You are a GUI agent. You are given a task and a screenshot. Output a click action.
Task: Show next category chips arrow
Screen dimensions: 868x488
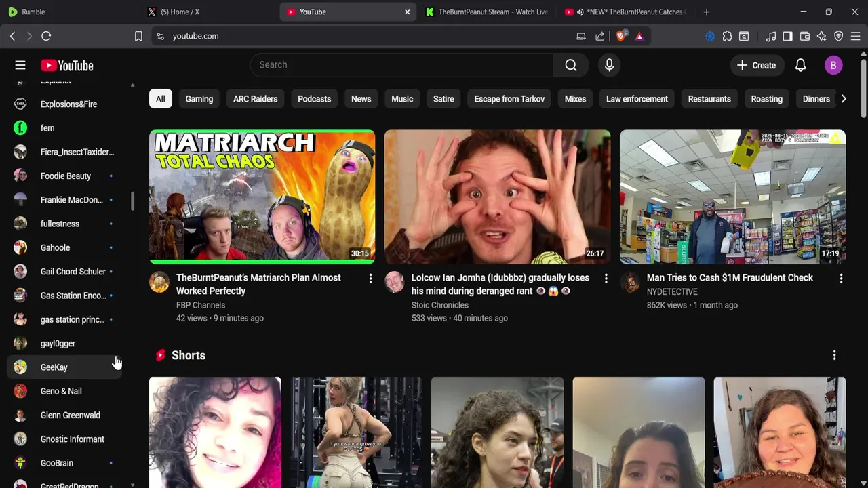click(x=843, y=99)
